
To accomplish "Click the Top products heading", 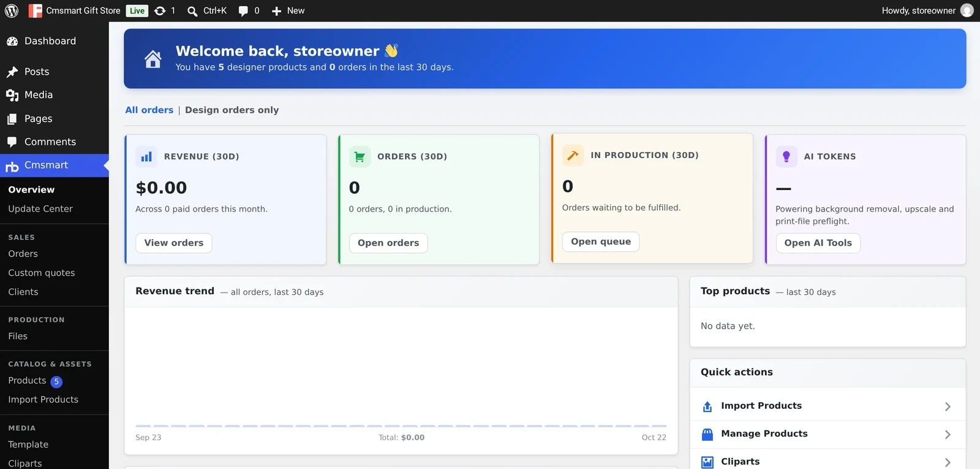I will (735, 291).
